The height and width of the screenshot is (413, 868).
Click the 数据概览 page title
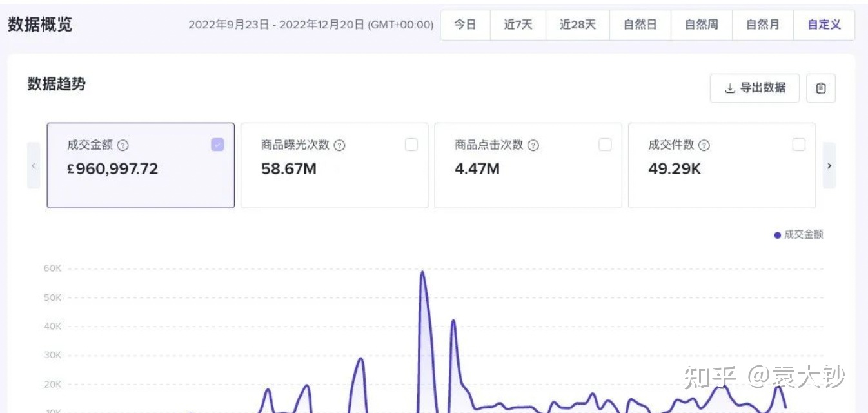click(x=40, y=25)
